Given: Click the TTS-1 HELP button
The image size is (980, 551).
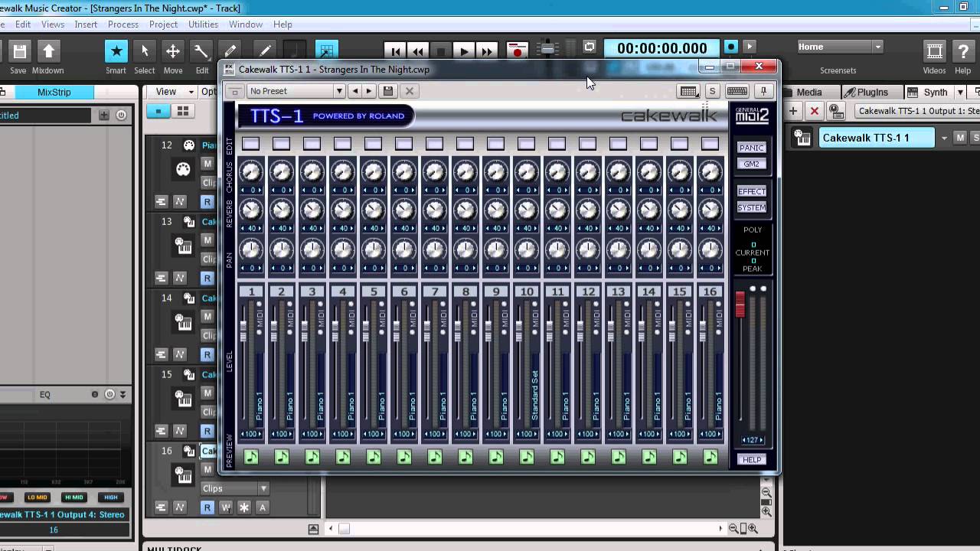Looking at the screenshot, I should tap(751, 460).
